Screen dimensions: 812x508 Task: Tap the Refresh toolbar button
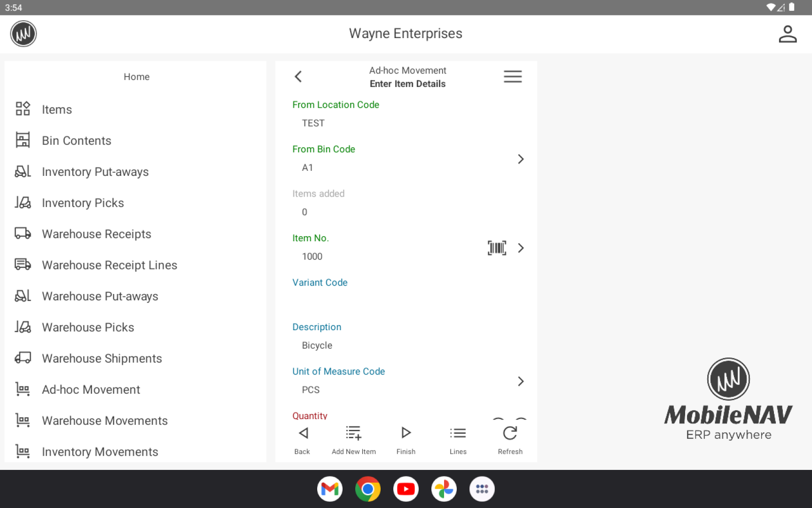[x=510, y=440]
